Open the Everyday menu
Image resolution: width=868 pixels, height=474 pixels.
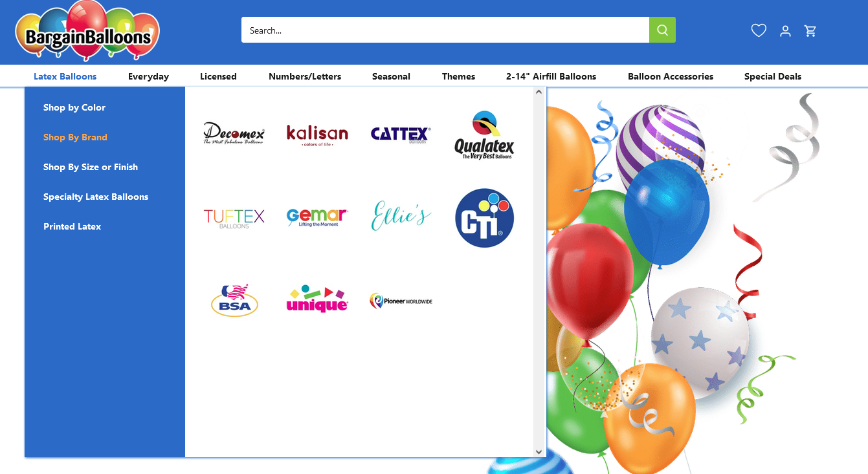pyautogui.click(x=148, y=76)
